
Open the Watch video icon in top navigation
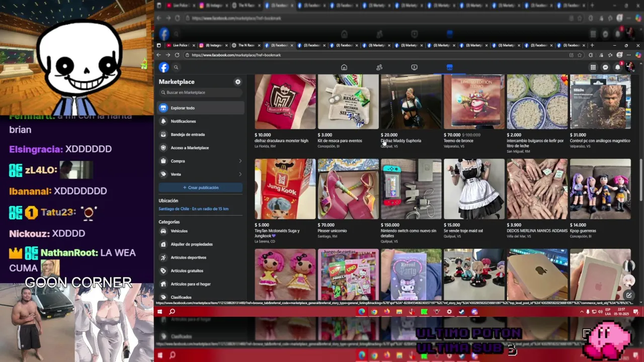click(x=414, y=67)
